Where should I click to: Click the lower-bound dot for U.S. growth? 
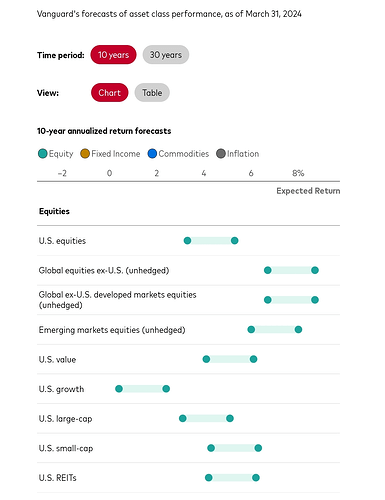(119, 389)
